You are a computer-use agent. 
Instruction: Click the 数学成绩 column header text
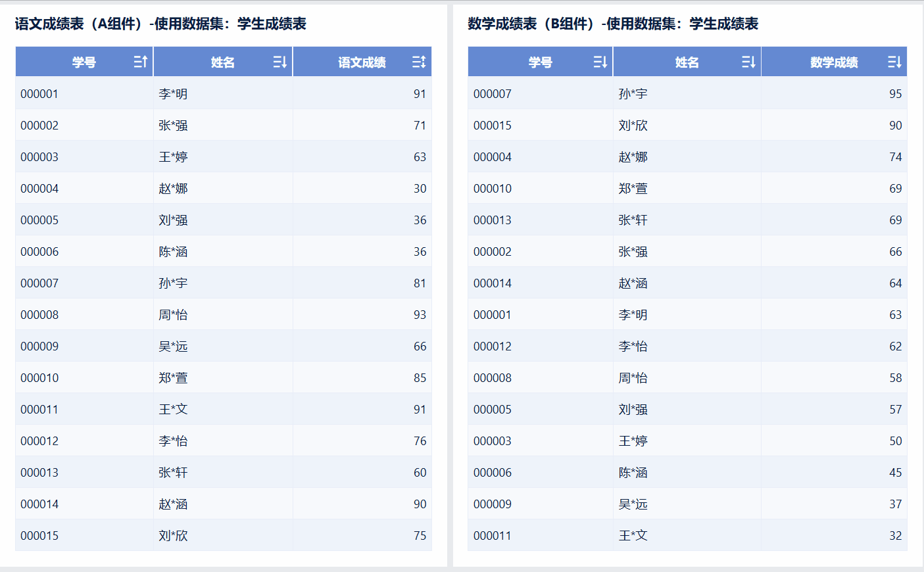point(834,62)
